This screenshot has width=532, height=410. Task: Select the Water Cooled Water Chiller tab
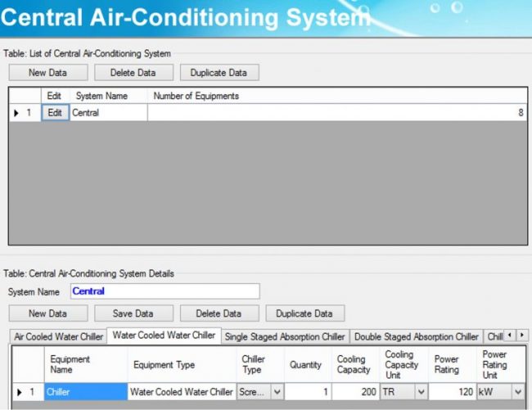click(164, 336)
